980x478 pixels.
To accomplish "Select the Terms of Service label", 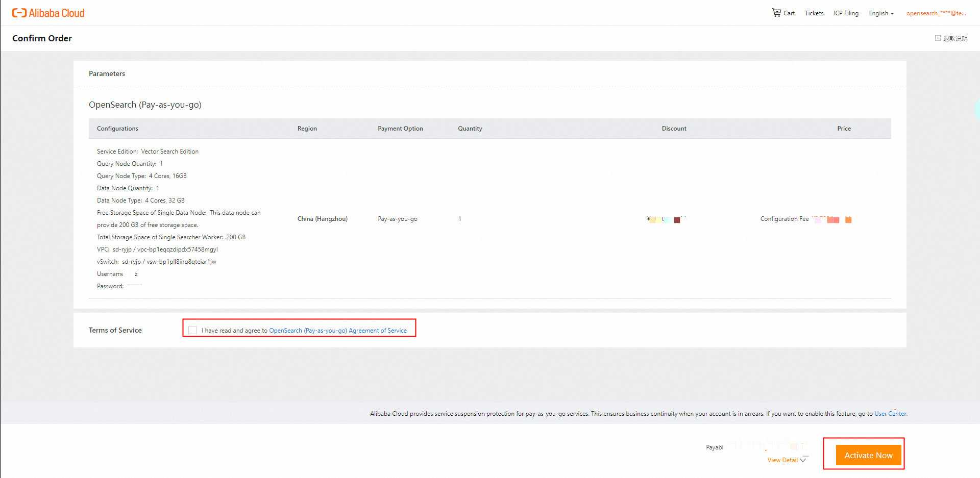I will pyautogui.click(x=115, y=330).
